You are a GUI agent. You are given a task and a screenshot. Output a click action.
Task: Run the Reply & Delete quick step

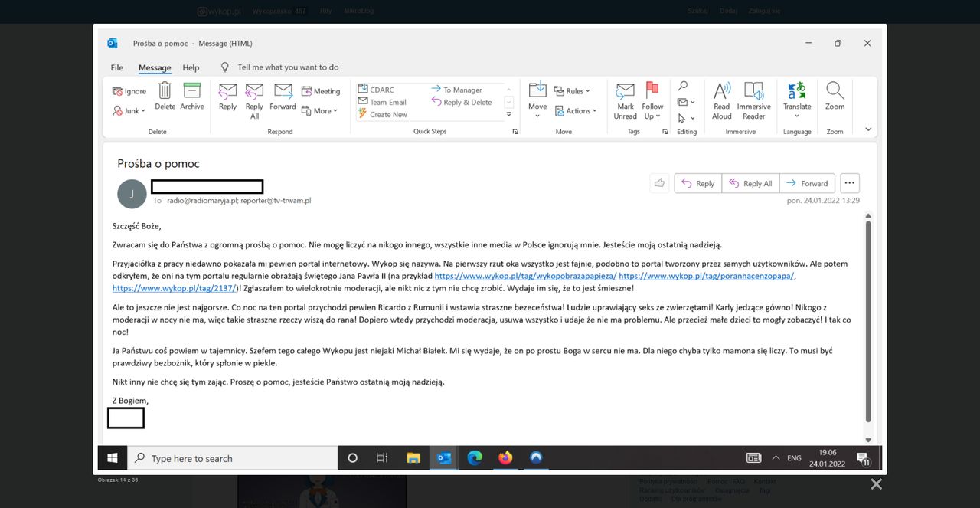462,102
